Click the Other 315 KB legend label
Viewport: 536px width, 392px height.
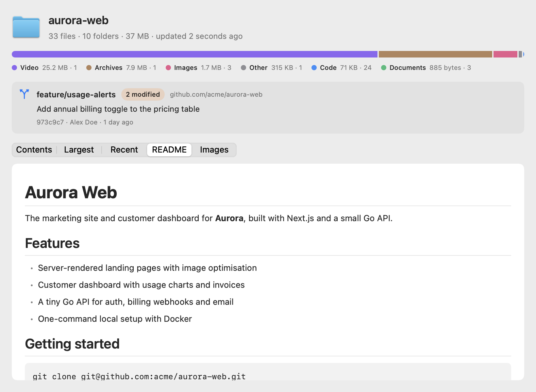pyautogui.click(x=276, y=68)
